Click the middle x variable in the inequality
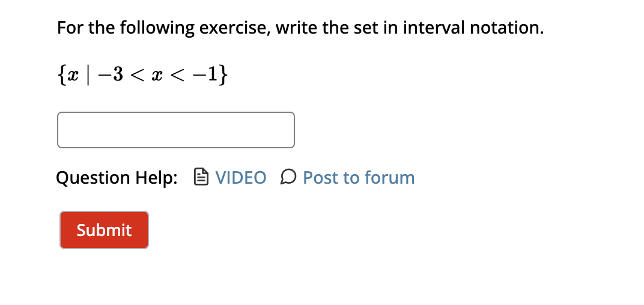The height and width of the screenshot is (305, 644). coord(158,76)
